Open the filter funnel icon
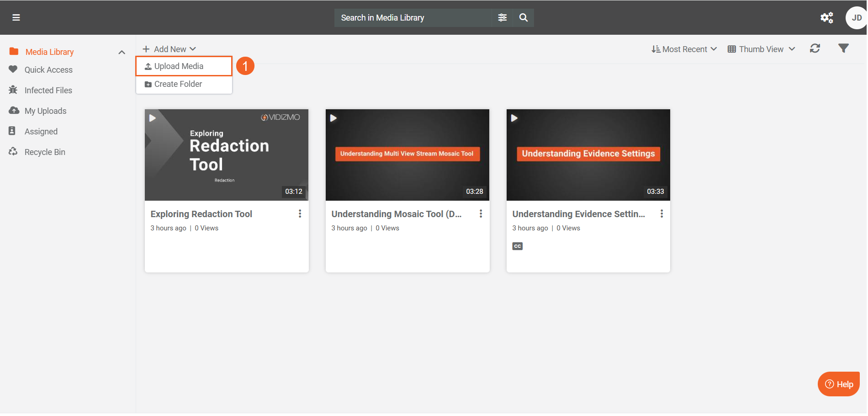868x416 pixels. click(x=843, y=48)
